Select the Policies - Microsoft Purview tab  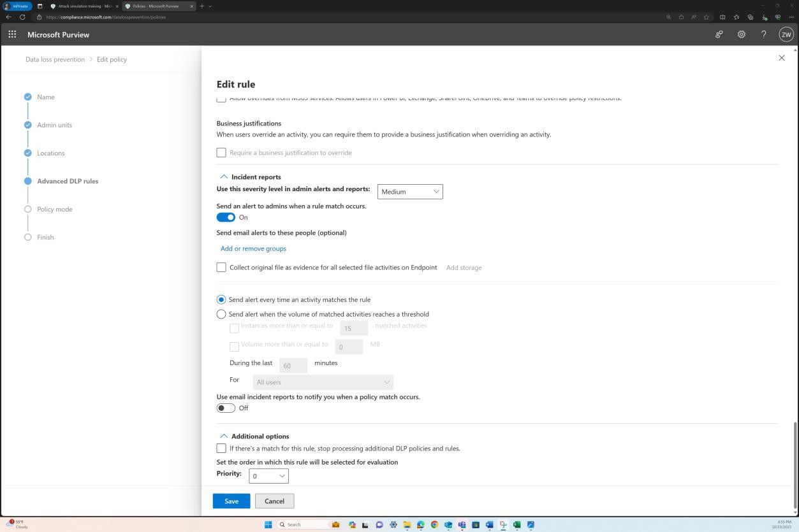tap(156, 6)
